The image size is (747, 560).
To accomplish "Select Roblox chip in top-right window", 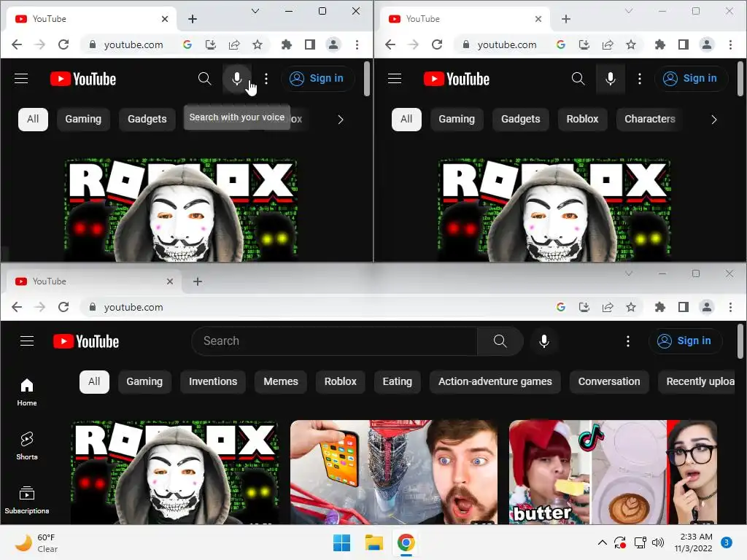I will click(x=582, y=119).
